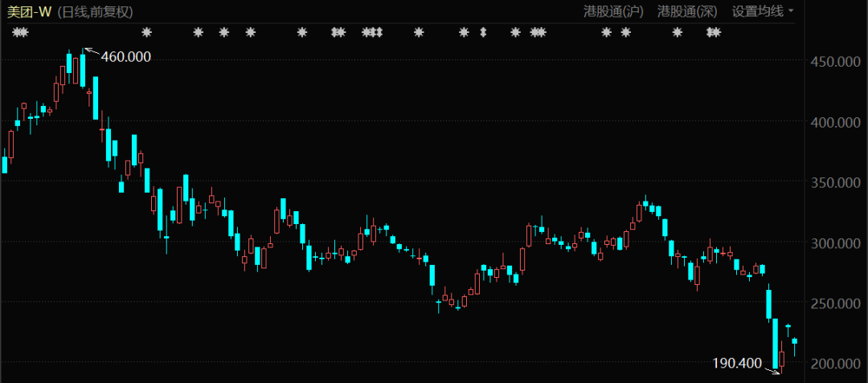
Task: Click the arrow pointing to the 460.000 high
Action: pyautogui.click(x=91, y=52)
